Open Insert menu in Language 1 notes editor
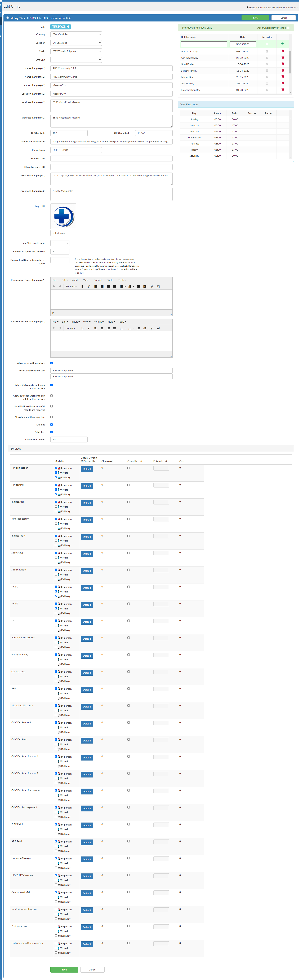Viewport: 299px width, 980px height. point(75,280)
